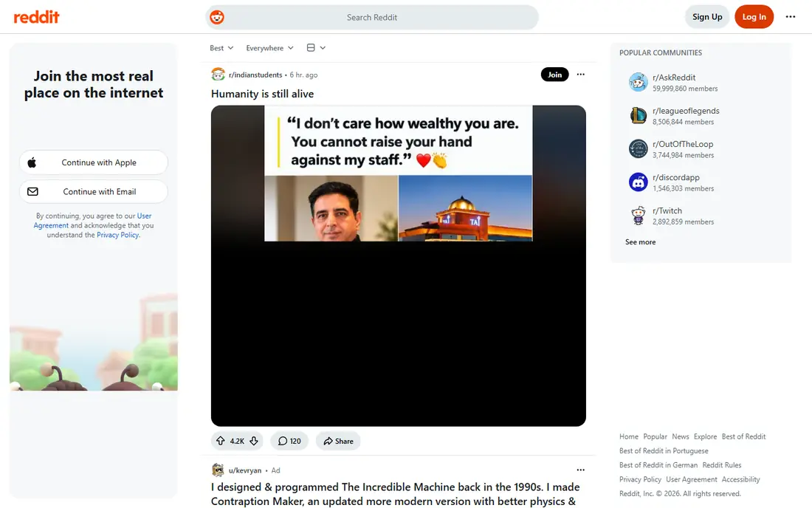This screenshot has height=508, width=812.
Task: Click the Apple logo icon
Action: [32, 162]
